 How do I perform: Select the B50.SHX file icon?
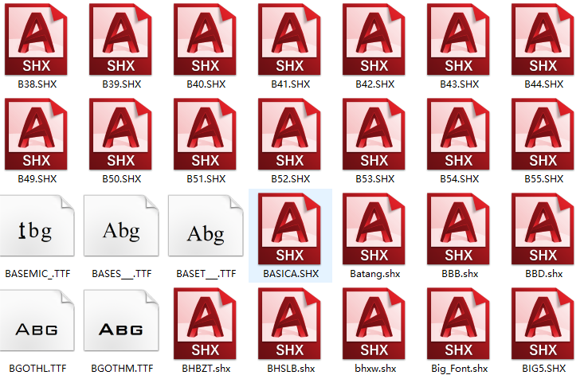[x=120, y=134]
